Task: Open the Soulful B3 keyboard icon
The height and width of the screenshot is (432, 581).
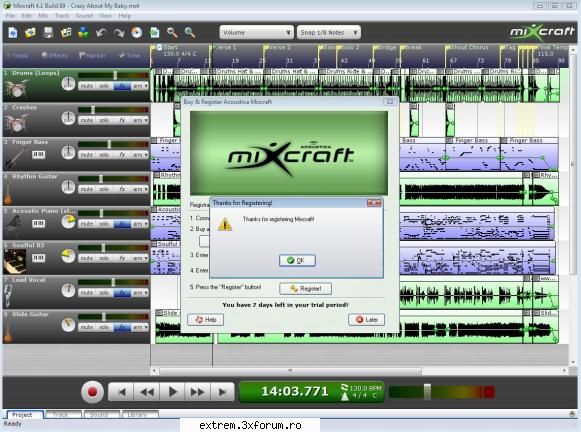Action: coord(39,258)
